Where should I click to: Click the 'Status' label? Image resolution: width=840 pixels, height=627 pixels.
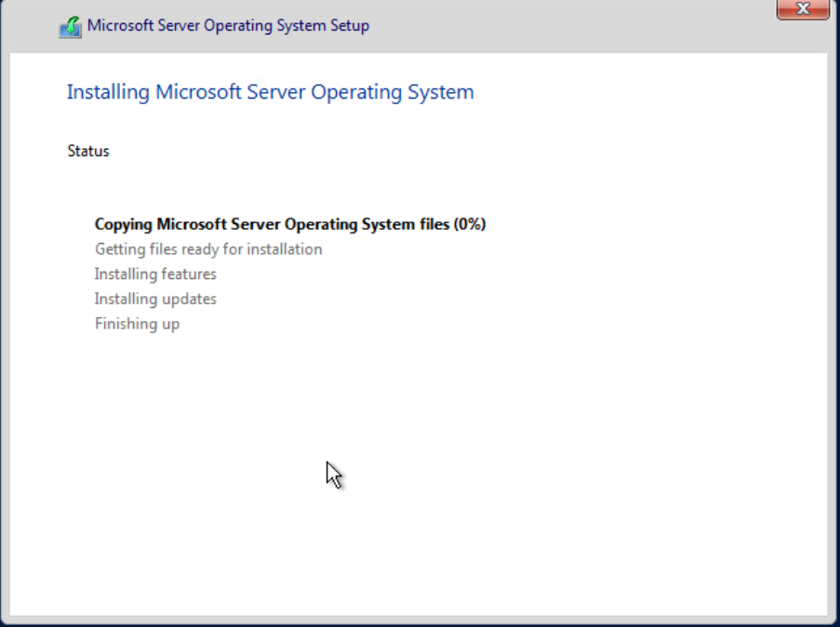(x=88, y=151)
